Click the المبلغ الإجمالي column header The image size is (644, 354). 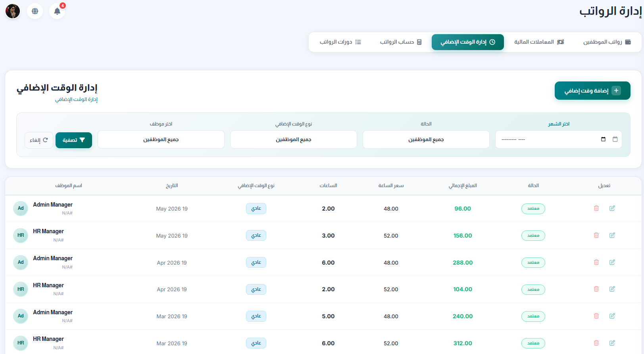[x=463, y=186]
